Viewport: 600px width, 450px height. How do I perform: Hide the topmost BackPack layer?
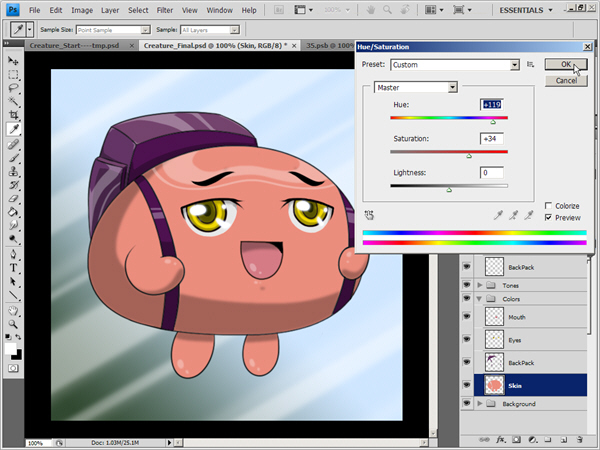(x=466, y=266)
